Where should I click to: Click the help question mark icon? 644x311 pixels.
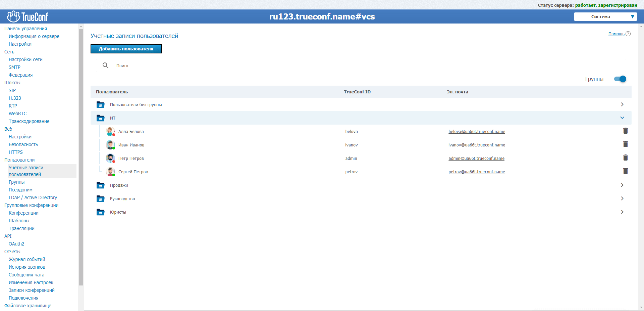click(x=628, y=34)
